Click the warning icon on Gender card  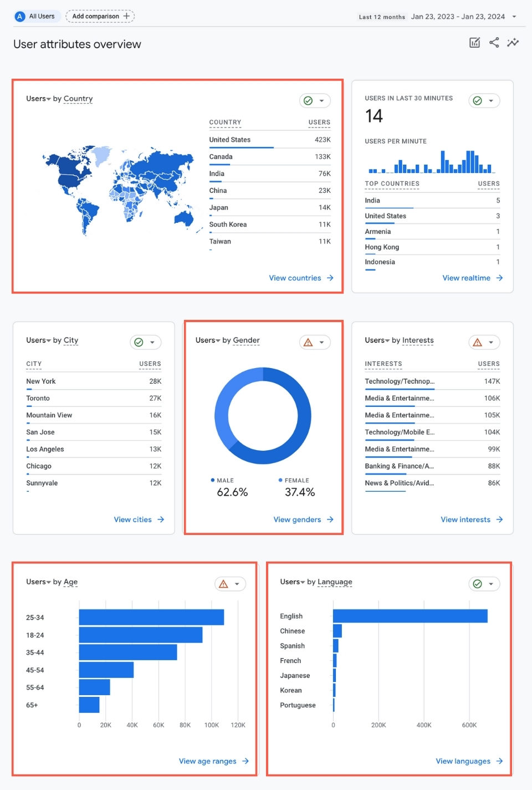(x=309, y=342)
